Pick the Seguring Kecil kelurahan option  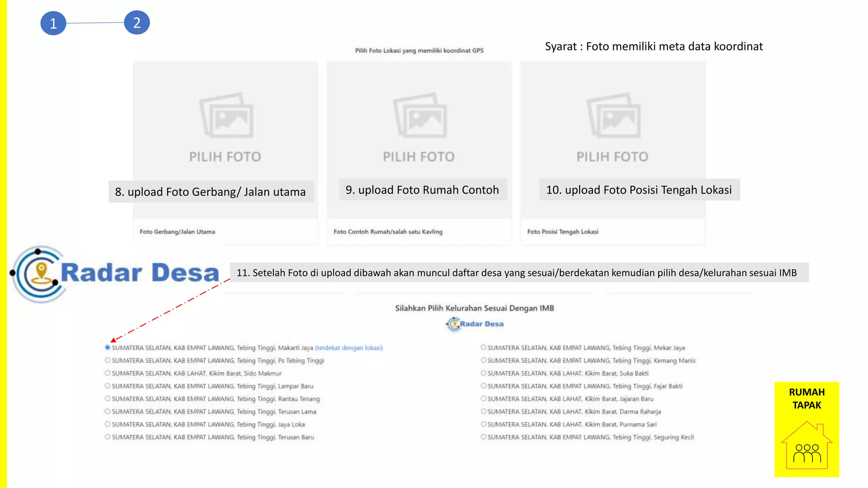point(483,437)
